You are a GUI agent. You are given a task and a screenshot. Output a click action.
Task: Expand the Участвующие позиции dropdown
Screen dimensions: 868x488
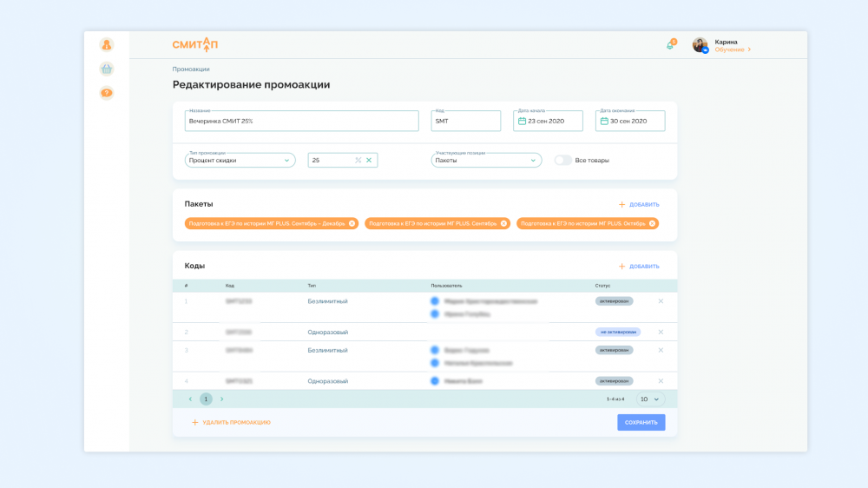[486, 160]
